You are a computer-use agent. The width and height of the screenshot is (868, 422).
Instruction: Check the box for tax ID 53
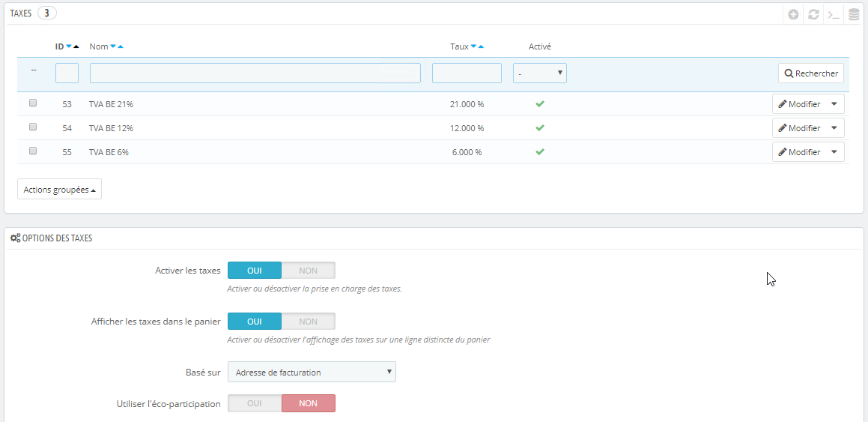click(x=33, y=103)
